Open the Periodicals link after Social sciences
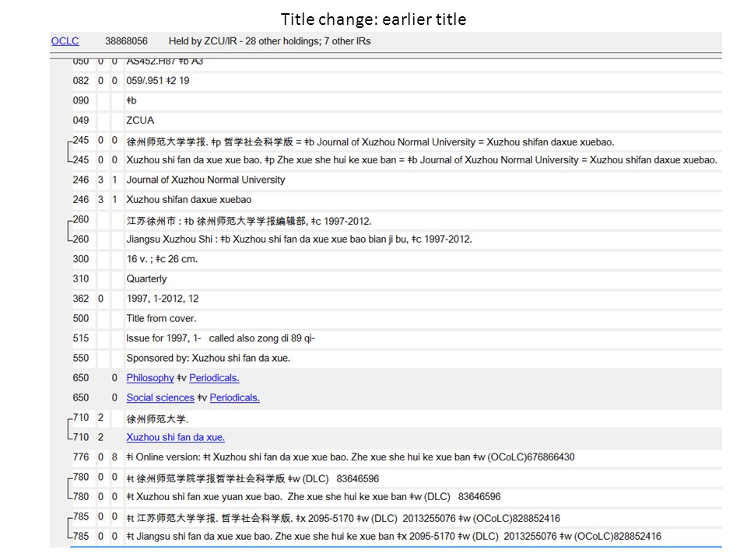 tap(234, 397)
